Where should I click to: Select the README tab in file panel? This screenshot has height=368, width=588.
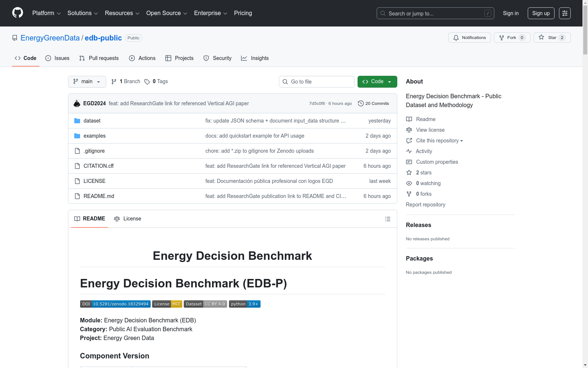click(x=90, y=219)
